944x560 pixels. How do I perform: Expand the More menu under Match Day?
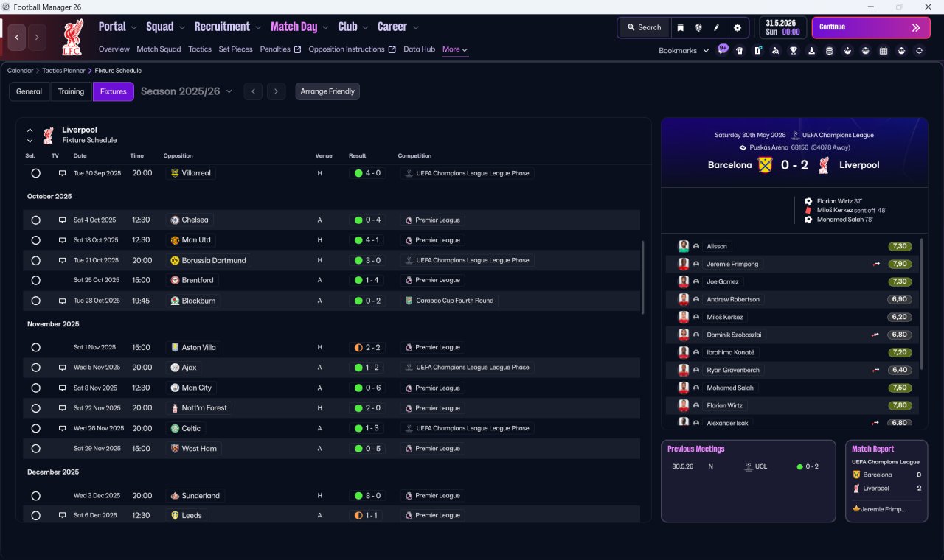click(455, 49)
